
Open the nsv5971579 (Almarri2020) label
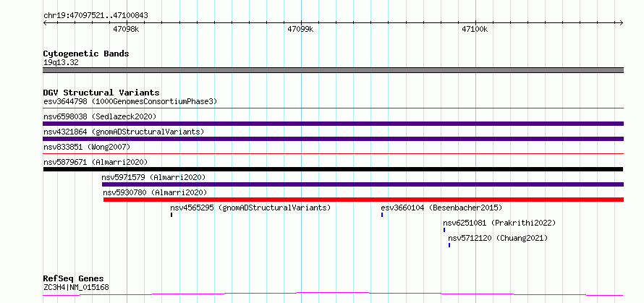(x=153, y=177)
